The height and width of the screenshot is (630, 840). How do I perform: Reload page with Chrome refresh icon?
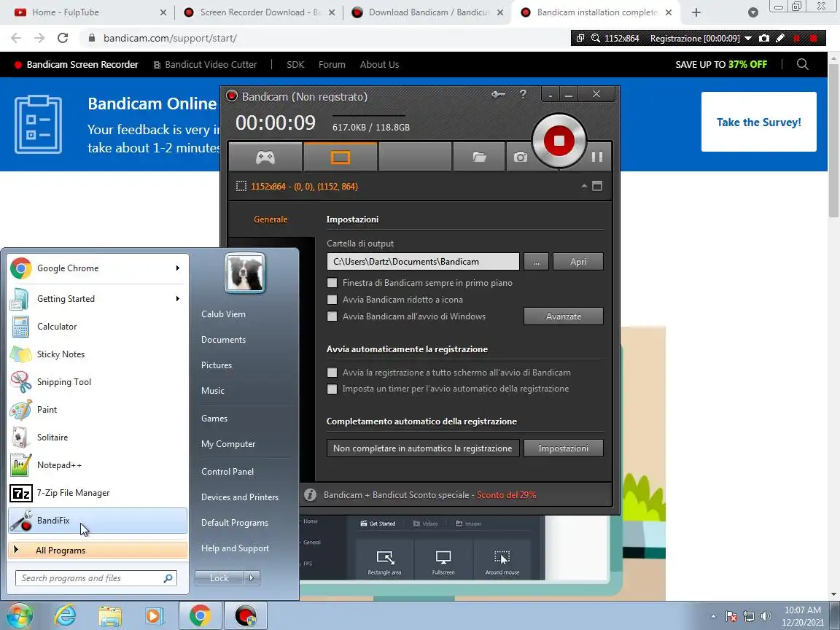pos(63,38)
